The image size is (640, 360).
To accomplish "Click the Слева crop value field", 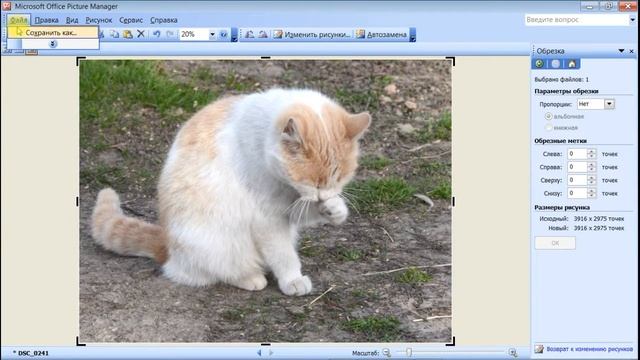I will (578, 154).
